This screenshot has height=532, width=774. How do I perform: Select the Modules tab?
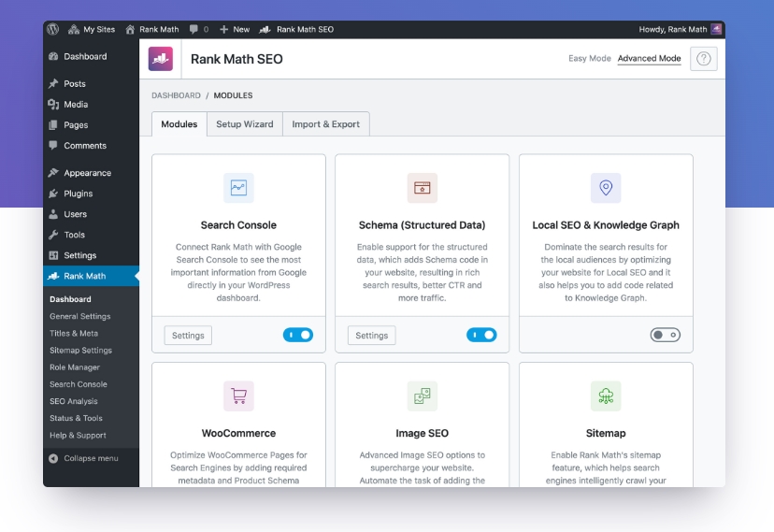pyautogui.click(x=179, y=123)
